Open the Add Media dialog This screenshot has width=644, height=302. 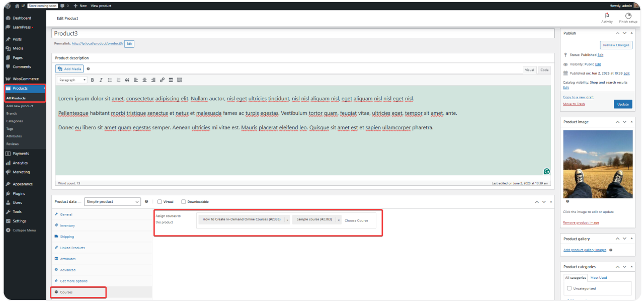coord(69,69)
